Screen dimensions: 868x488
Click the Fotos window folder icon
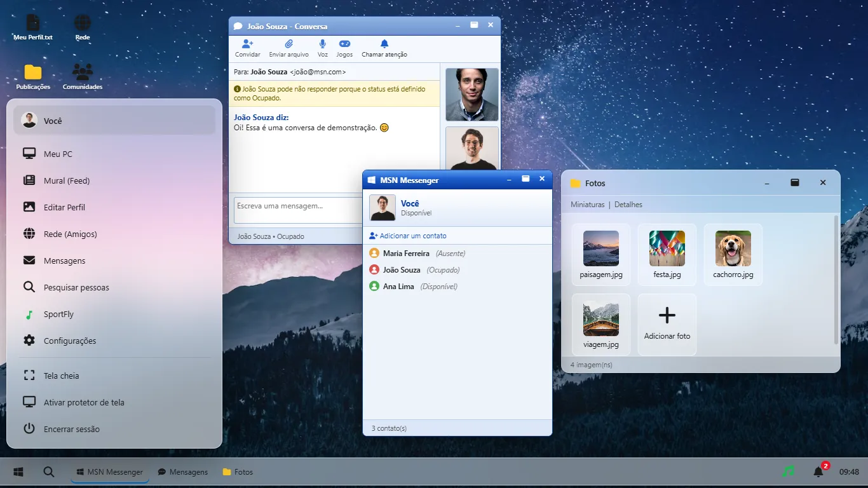[x=576, y=184]
